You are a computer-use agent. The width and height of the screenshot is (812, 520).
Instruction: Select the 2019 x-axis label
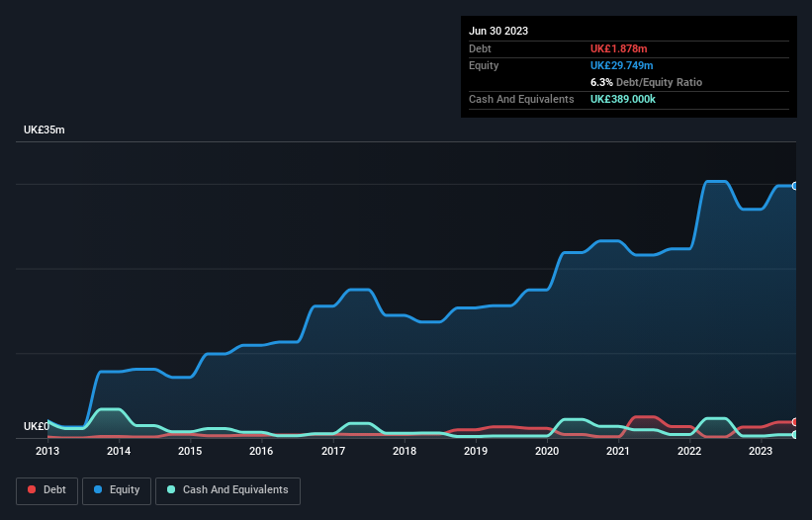(476, 451)
